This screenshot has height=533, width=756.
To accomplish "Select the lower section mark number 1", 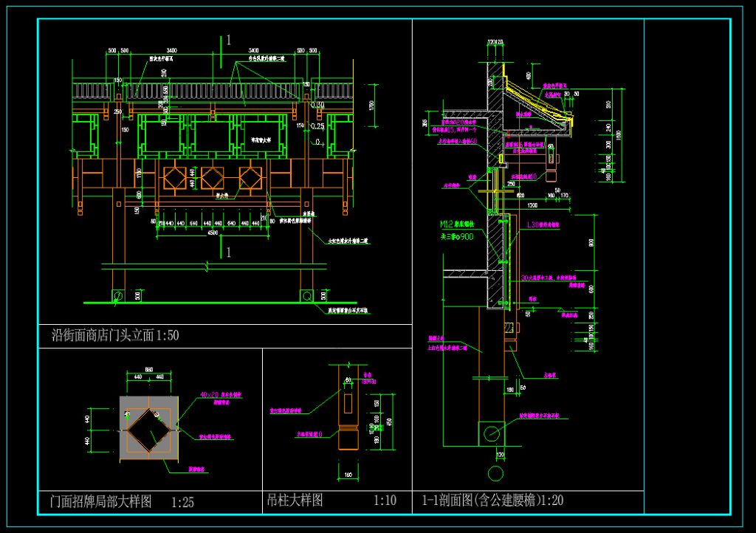I will 229,252.
